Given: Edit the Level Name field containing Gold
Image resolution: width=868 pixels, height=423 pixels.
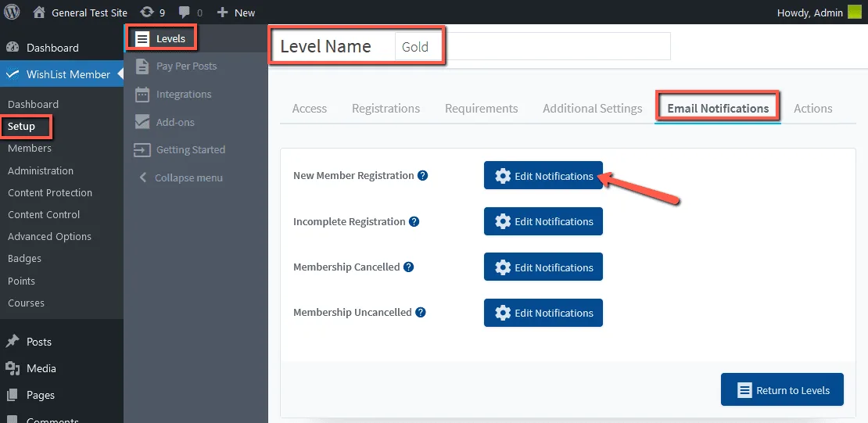Looking at the screenshot, I should [532, 46].
